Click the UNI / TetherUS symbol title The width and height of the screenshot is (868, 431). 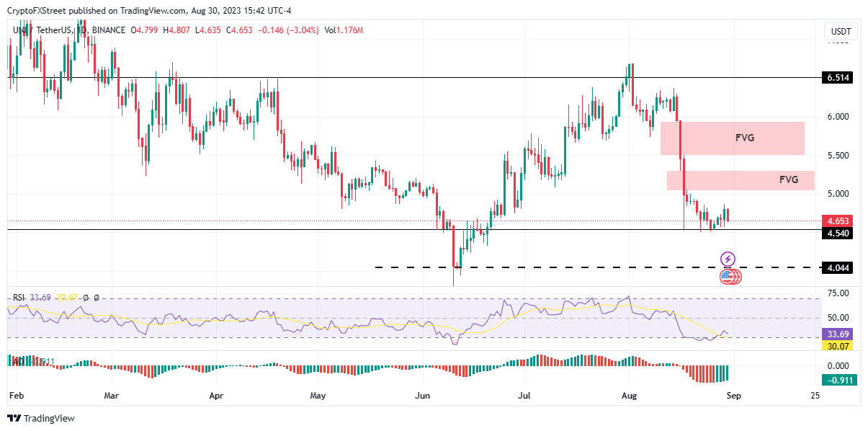click(x=40, y=30)
